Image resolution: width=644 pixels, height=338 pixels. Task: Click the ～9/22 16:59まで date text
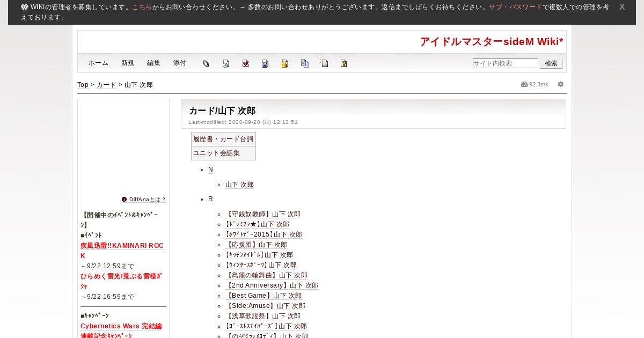coord(108,297)
